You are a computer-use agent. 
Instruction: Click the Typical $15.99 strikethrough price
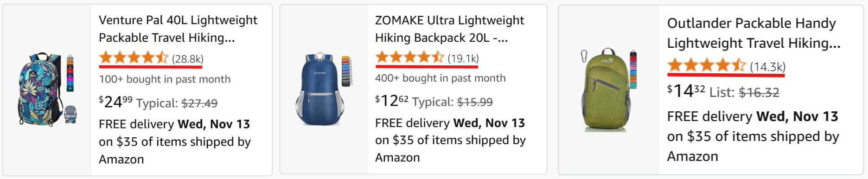[453, 102]
